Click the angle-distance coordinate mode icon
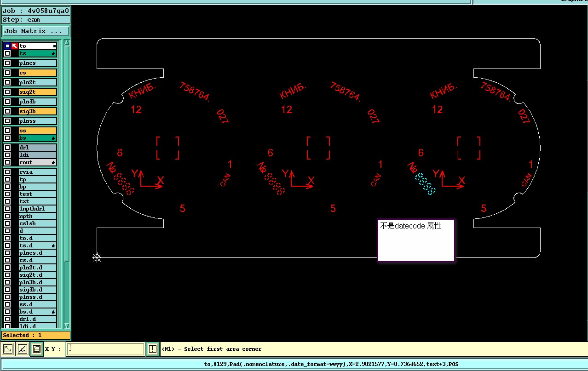Viewport: 588px width, 371px height. pos(22,349)
